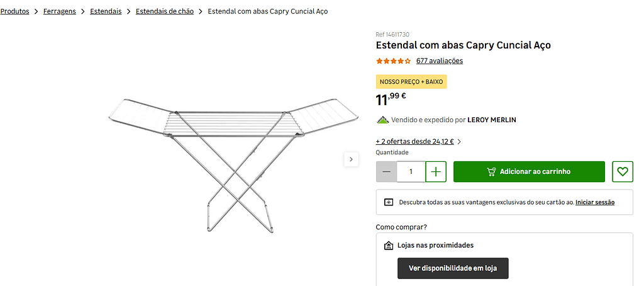Viewport: 644px width, 286px height.
Task: Click the nearby stores shop icon
Action: coord(389,246)
